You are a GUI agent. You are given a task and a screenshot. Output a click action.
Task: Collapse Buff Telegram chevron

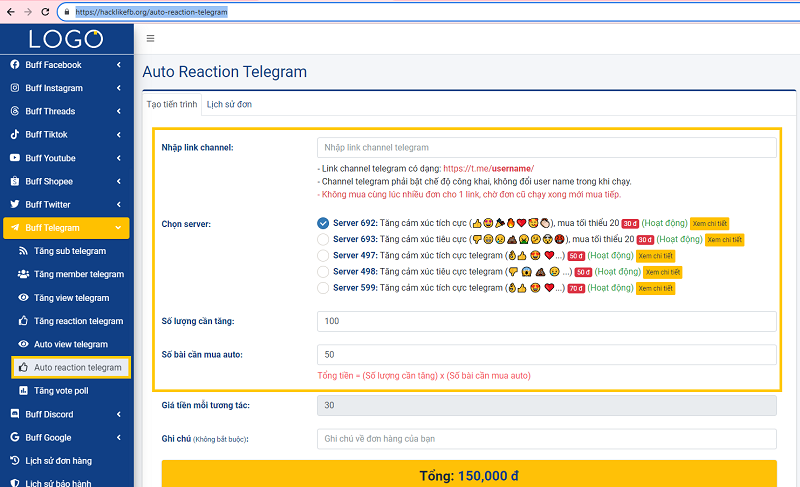pos(118,228)
